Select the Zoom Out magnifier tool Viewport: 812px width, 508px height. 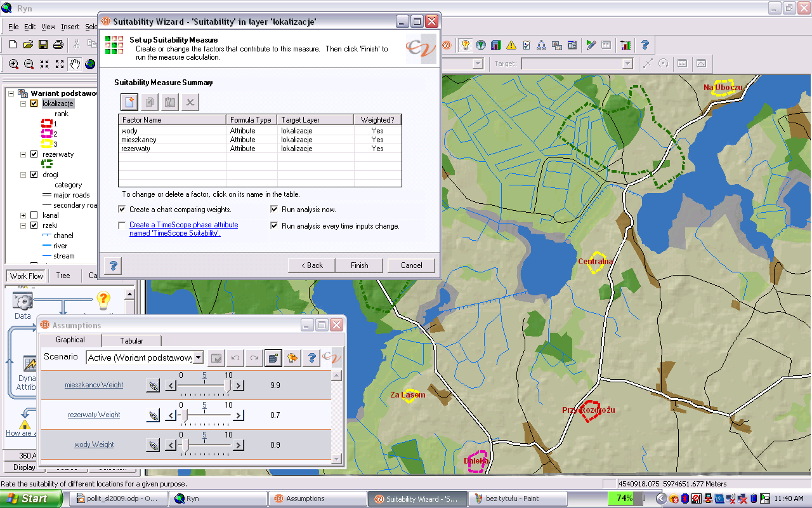coord(29,64)
